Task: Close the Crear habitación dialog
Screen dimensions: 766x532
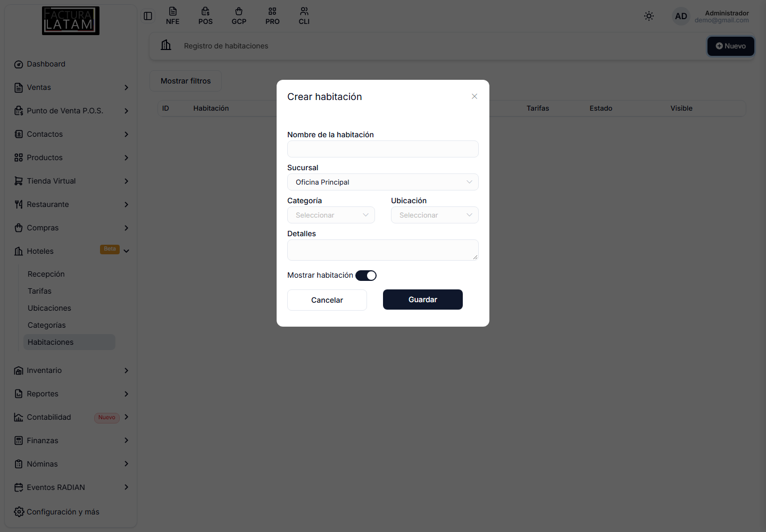Action: 474,96
